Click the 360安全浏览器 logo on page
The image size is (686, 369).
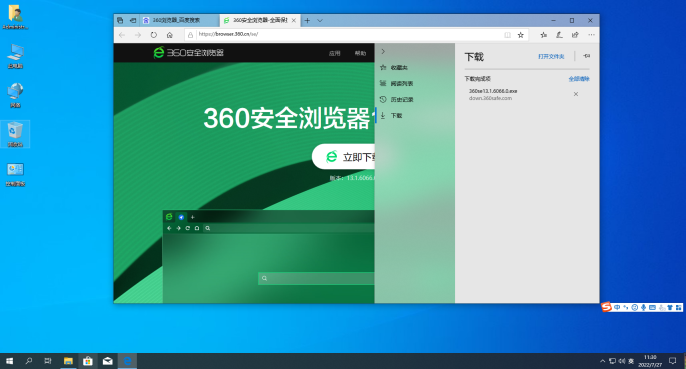pyautogui.click(x=189, y=53)
